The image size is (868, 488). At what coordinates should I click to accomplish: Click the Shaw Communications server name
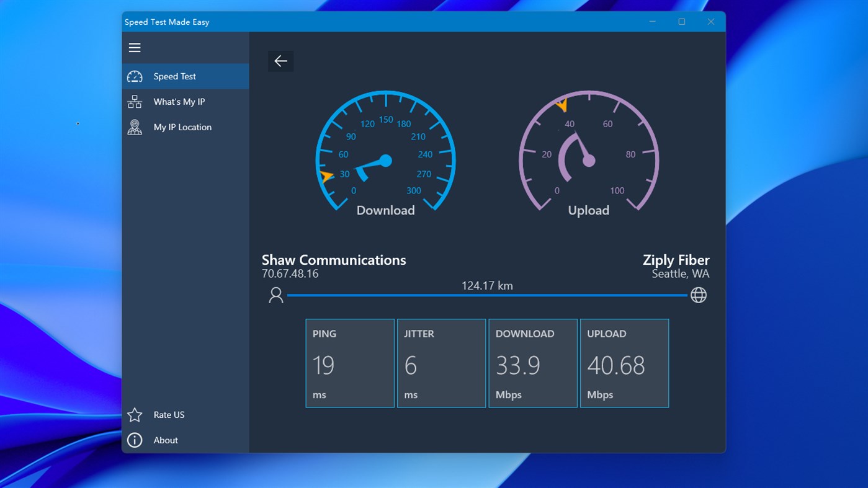tap(334, 260)
